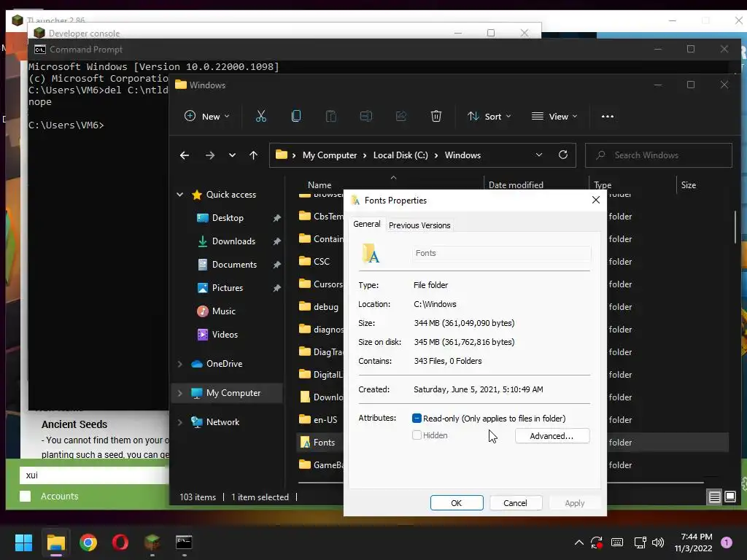
Task: Open the notification badge in the taskbar
Action: click(727, 542)
